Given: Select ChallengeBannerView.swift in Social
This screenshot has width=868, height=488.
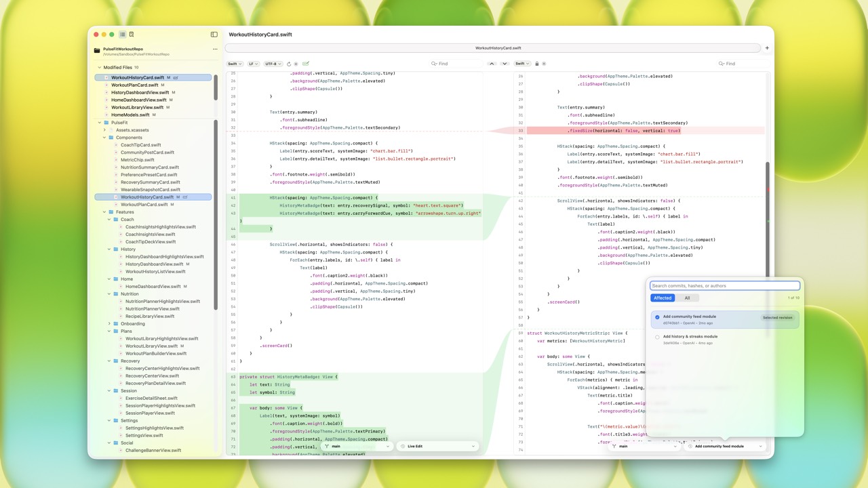Looking at the screenshot, I should pos(153,451).
